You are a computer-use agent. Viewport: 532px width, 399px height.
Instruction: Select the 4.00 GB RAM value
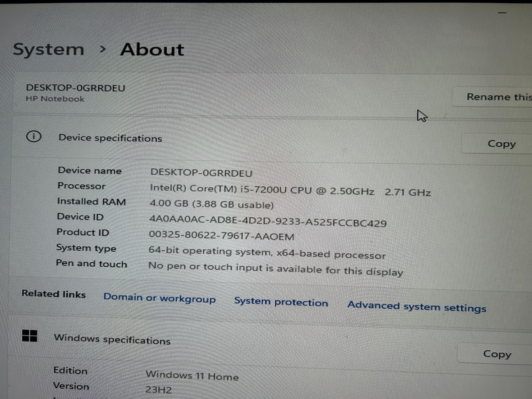211,204
